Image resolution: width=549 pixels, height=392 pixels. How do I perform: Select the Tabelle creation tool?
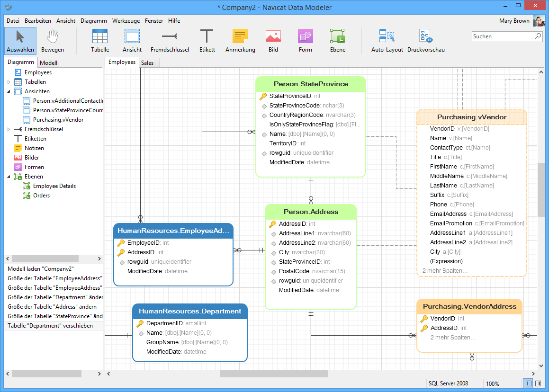point(99,40)
